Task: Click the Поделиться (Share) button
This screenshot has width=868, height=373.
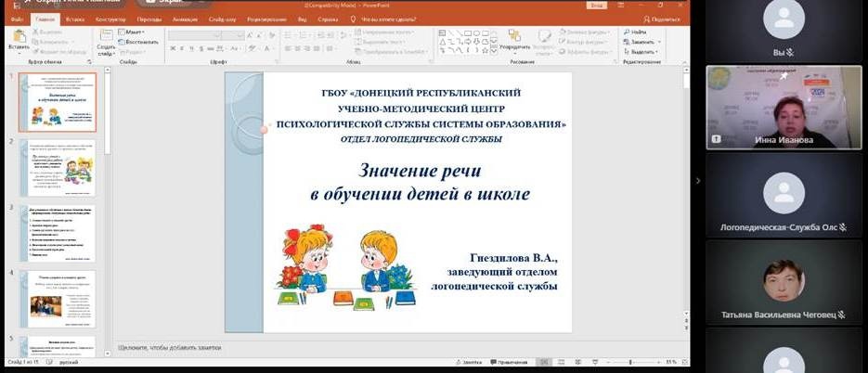Action: coord(662,19)
